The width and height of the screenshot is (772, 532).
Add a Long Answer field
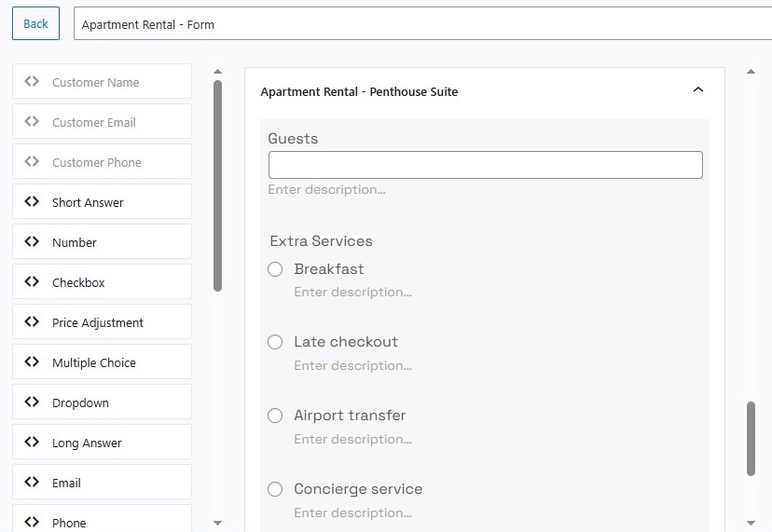pos(102,442)
